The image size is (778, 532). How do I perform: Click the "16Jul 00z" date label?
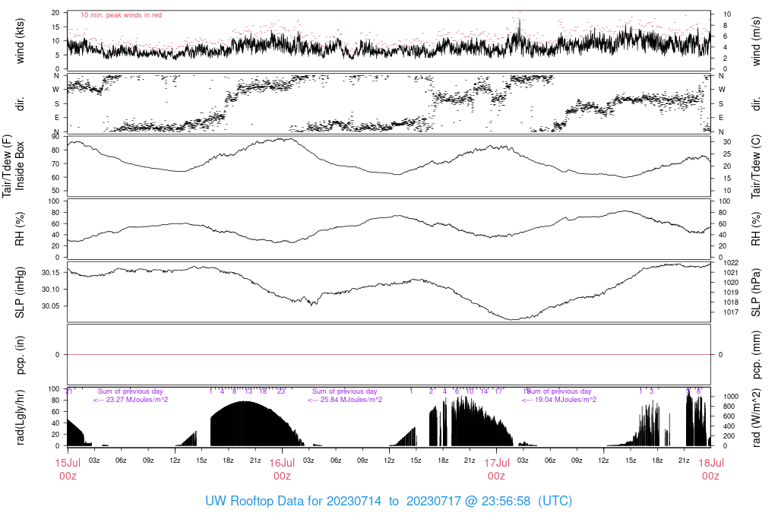(x=282, y=469)
